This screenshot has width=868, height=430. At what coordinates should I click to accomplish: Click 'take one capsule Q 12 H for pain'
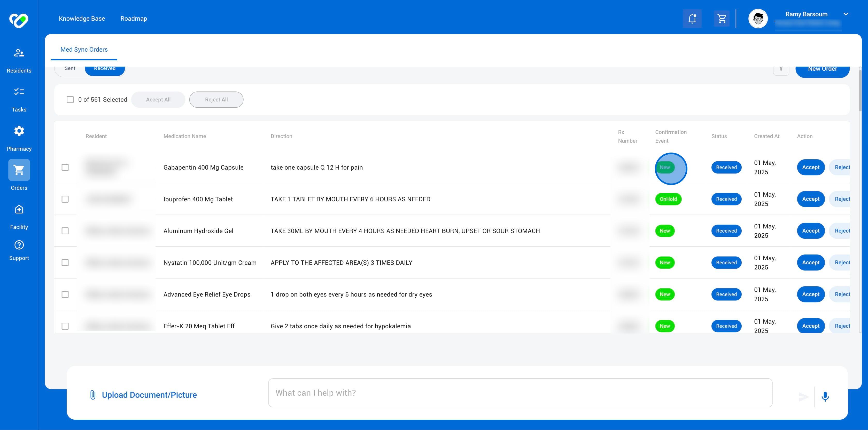316,167
